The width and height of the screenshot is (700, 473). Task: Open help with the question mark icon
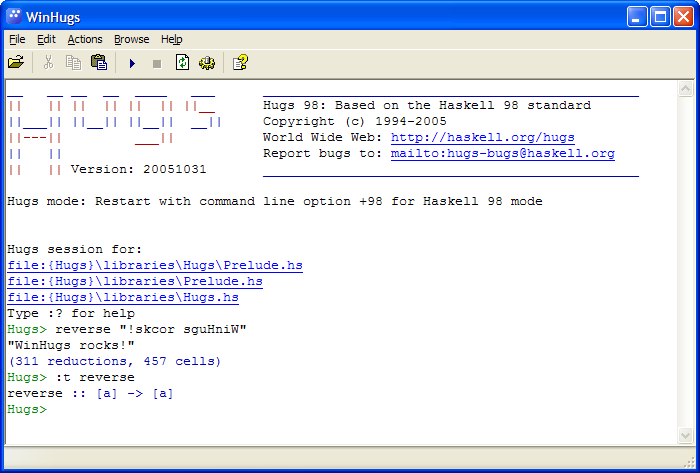click(x=240, y=62)
